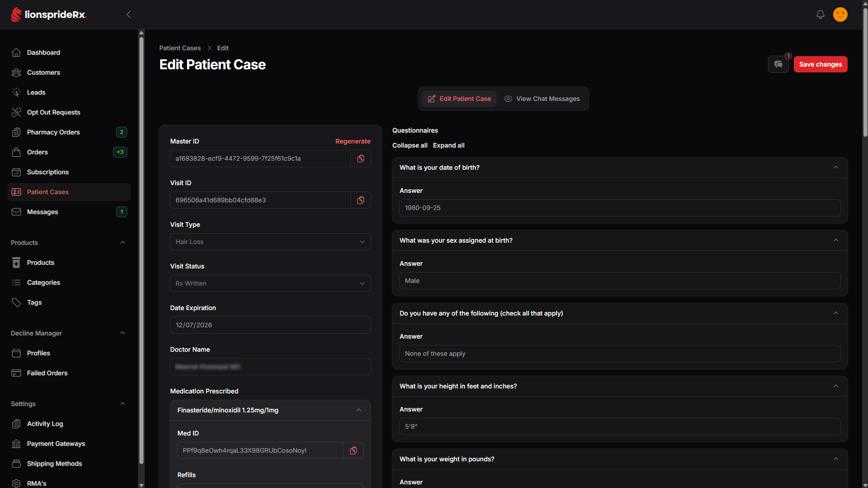Screen dimensions: 868x488
Task: Open the chat comments icon near Save changes
Action: point(778,64)
